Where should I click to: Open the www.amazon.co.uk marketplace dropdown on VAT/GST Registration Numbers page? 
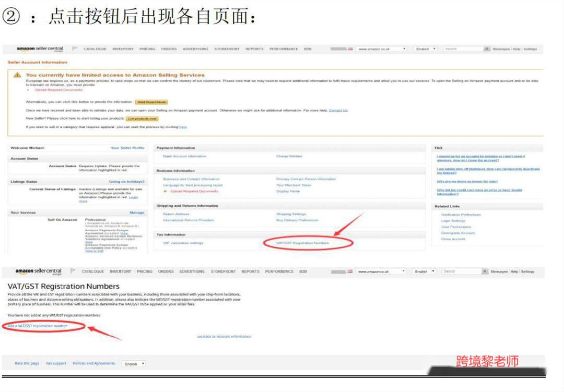(381, 271)
